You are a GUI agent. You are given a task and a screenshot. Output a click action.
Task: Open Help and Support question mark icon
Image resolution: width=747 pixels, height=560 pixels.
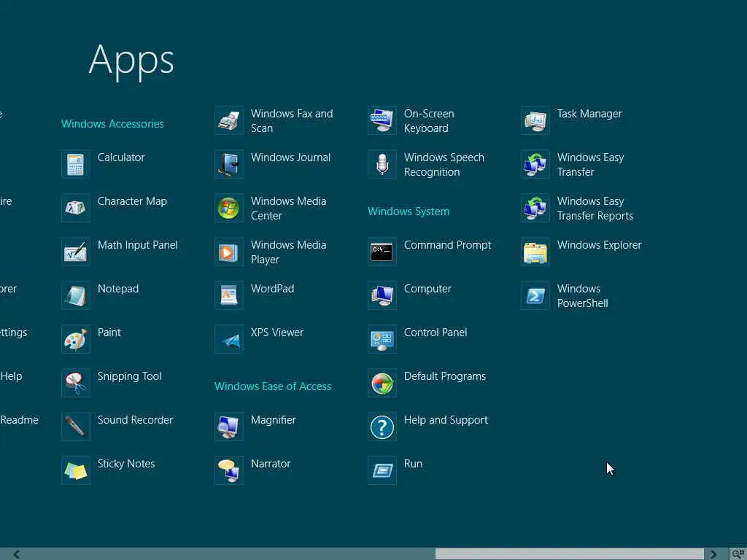[x=382, y=427]
